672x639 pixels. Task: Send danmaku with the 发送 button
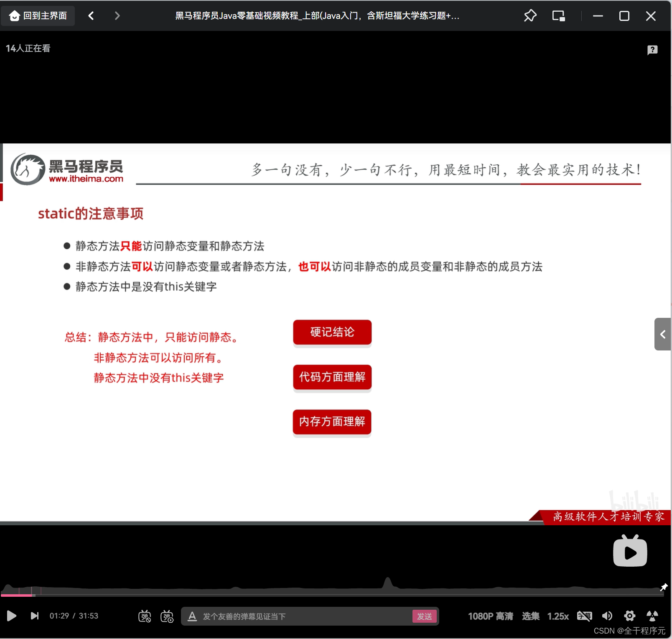(424, 616)
